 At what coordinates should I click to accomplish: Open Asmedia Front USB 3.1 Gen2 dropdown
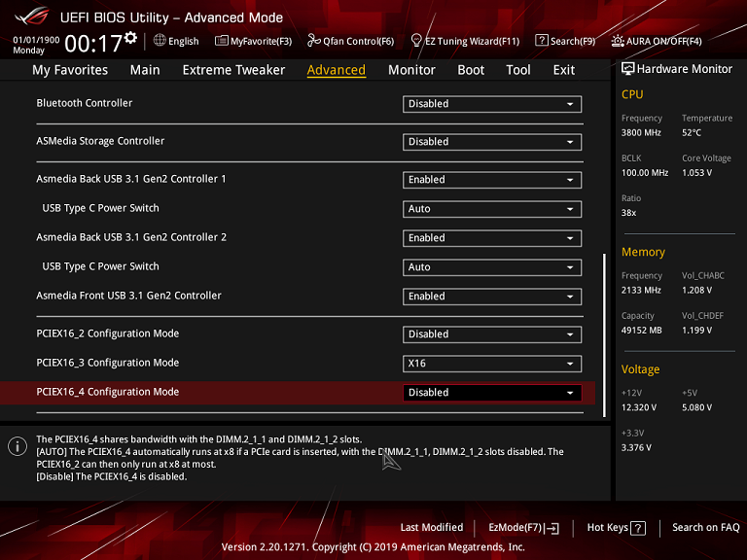tap(491, 297)
